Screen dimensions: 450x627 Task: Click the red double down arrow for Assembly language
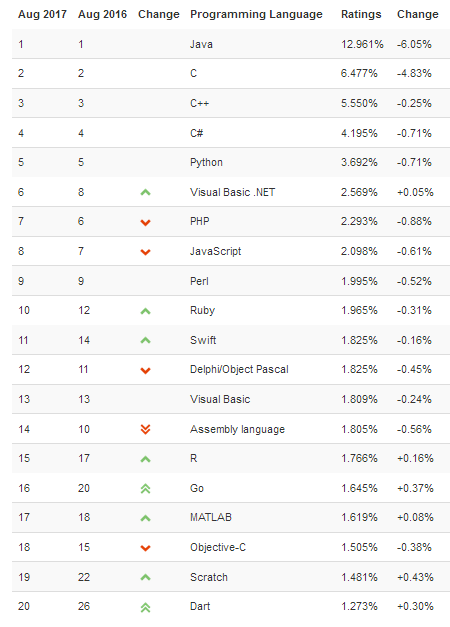click(146, 429)
